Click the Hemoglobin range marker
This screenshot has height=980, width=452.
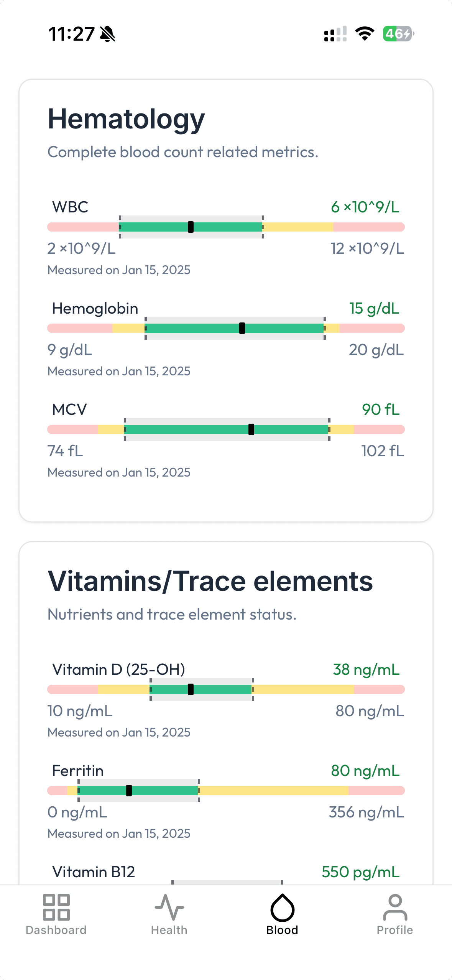click(242, 328)
